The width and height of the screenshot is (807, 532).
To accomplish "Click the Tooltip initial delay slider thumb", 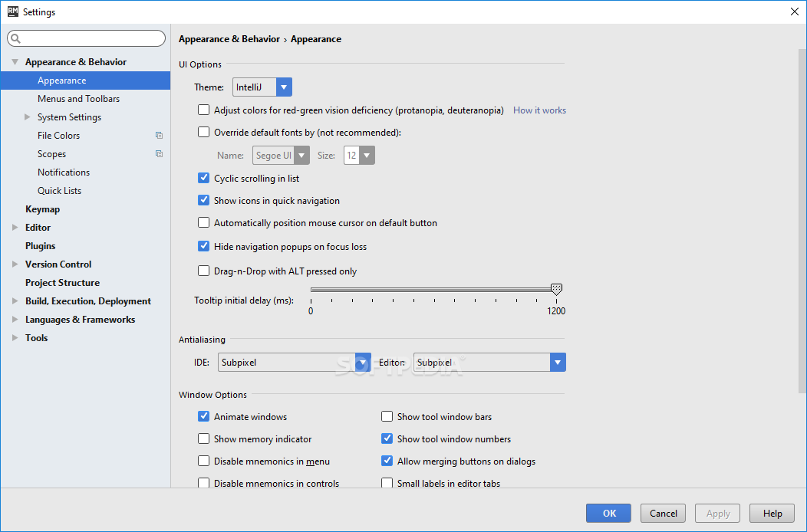I will [x=556, y=289].
